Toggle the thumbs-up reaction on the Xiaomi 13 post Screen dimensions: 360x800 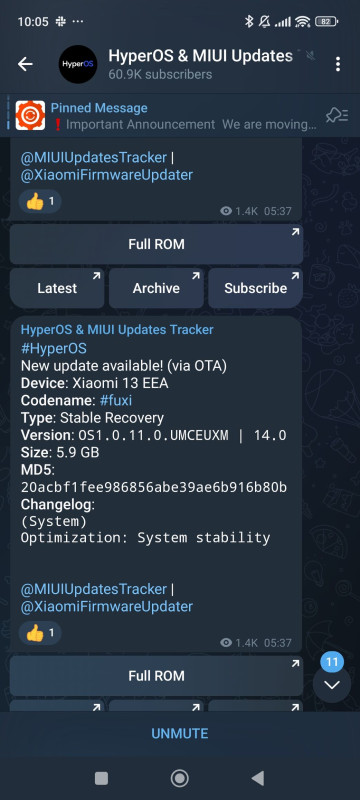pyautogui.click(x=40, y=633)
